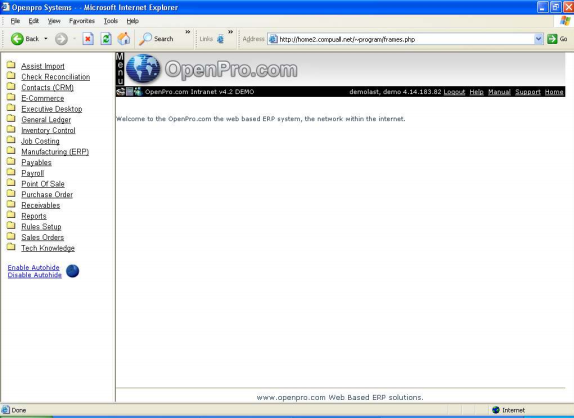Screen dimensions: 574x418
Task: Expand hidden toolbar buttons chevron after Search
Action: click(x=188, y=32)
